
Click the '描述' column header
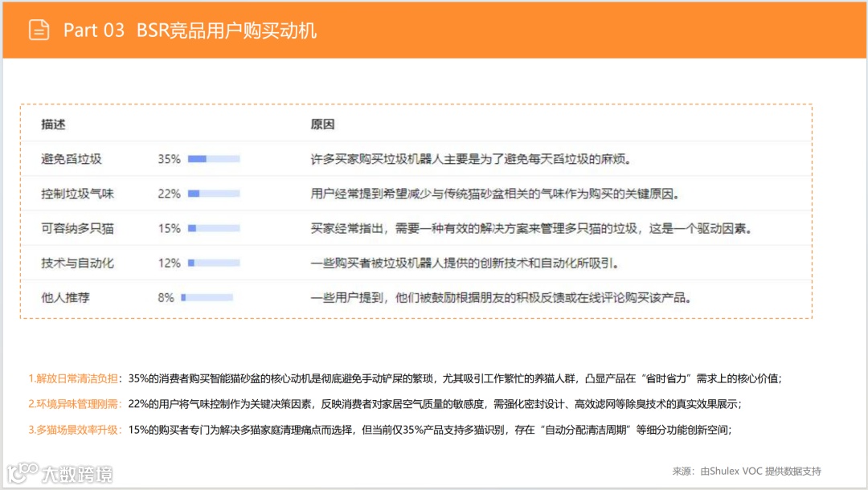click(53, 125)
